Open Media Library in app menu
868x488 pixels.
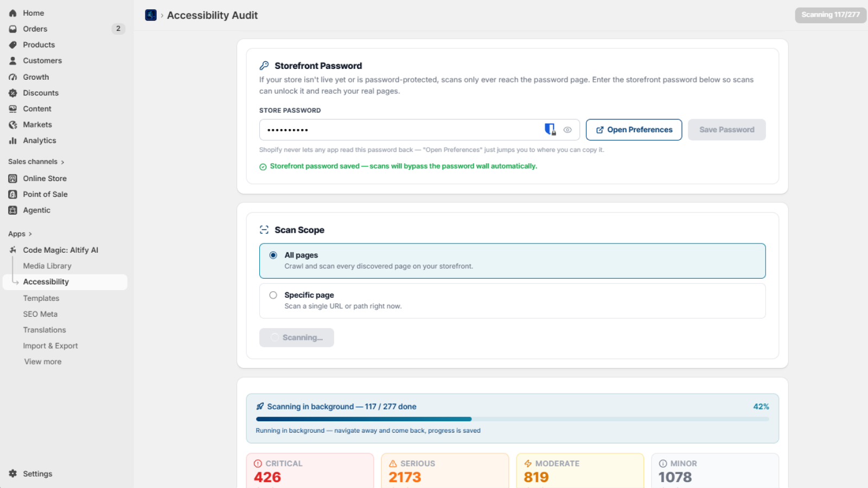[47, 266]
